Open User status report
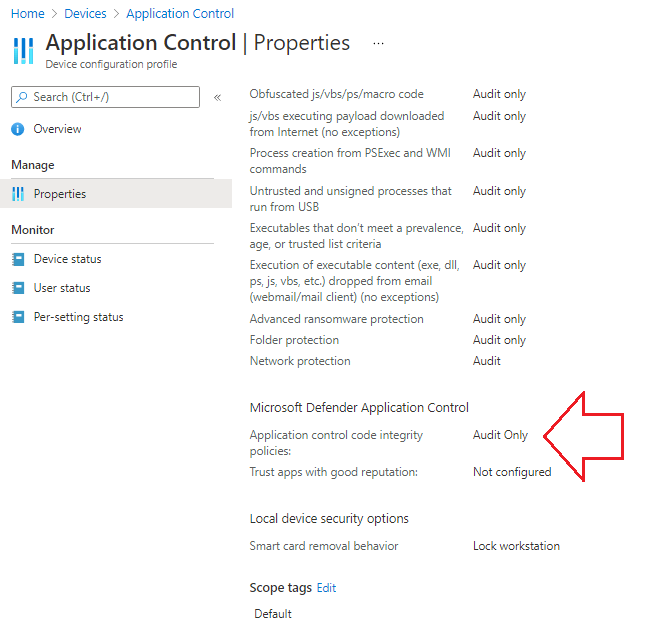 point(62,288)
